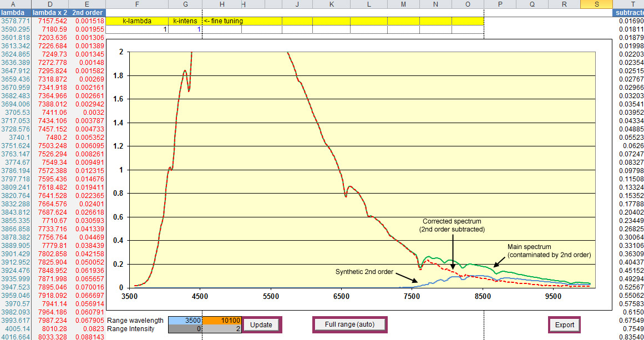Select column E header

87,4
